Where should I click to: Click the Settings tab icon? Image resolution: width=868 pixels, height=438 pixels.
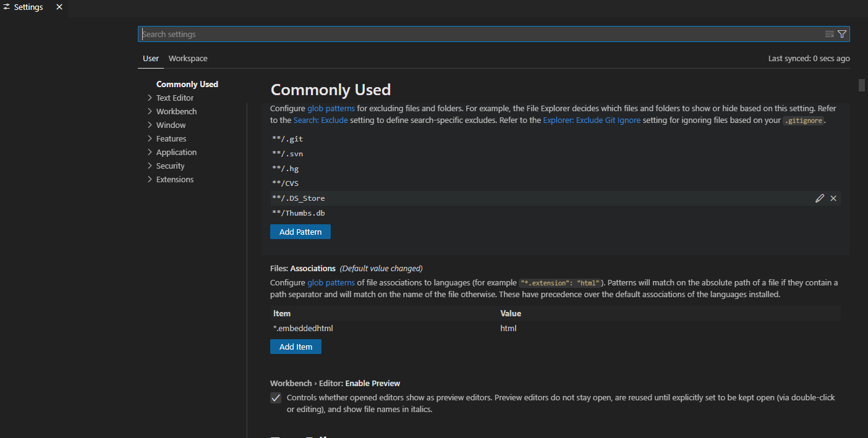pos(7,7)
